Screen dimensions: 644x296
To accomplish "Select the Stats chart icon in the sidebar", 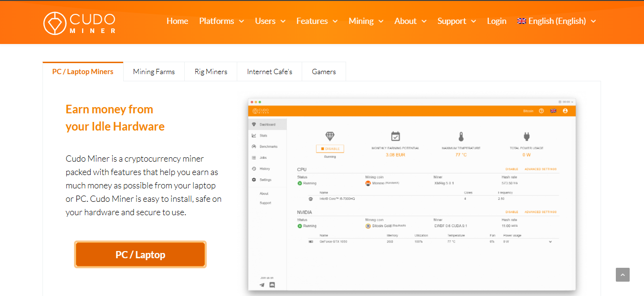I will coord(253,135).
